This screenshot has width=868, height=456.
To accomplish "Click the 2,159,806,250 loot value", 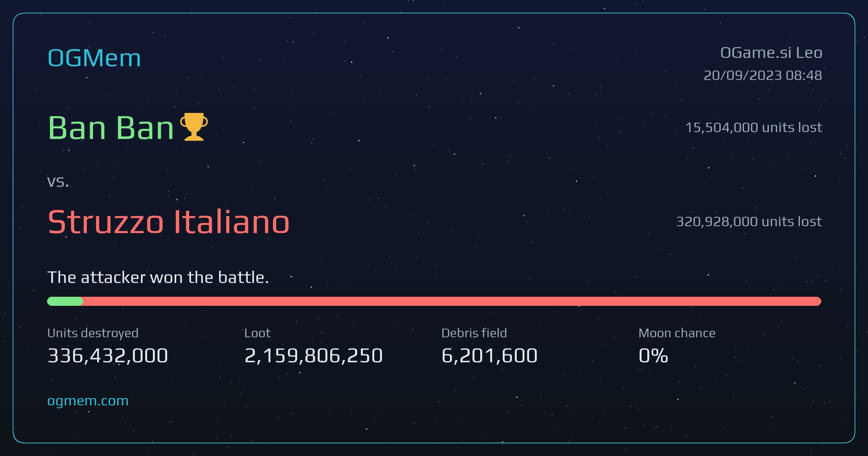I will [314, 355].
